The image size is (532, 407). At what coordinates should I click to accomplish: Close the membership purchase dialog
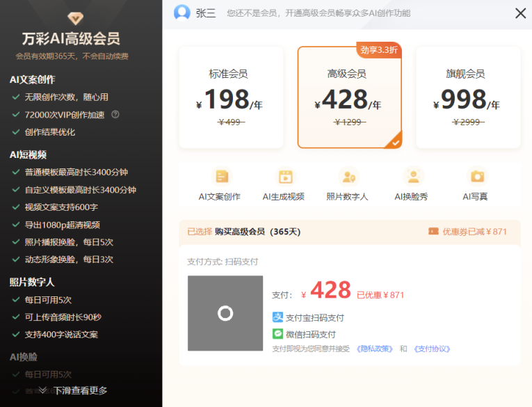pos(520,13)
